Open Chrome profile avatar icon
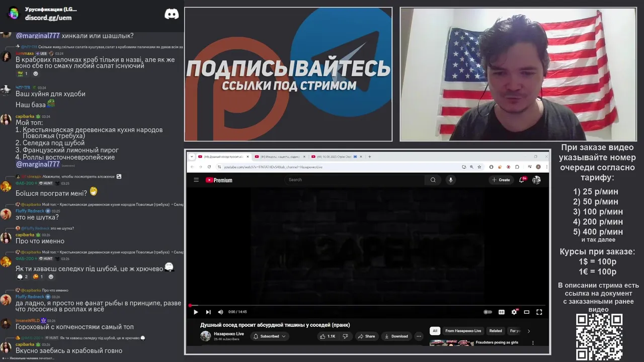Screen dimensions: 644x362 pos(538,167)
